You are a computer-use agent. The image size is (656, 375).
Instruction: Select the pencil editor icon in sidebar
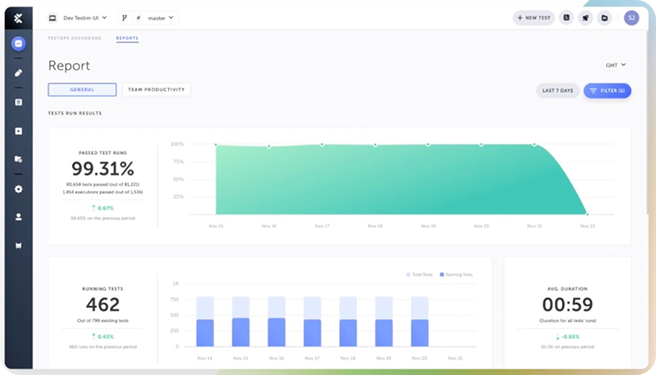pyautogui.click(x=18, y=73)
